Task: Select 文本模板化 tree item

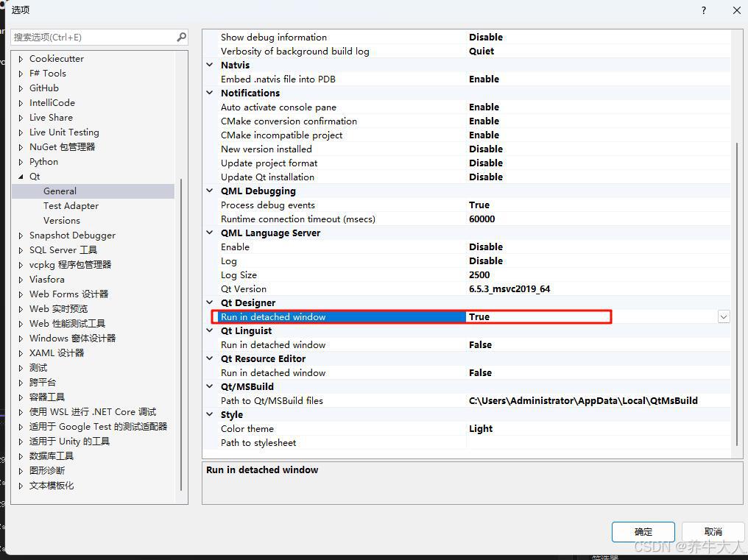Action: [x=52, y=486]
